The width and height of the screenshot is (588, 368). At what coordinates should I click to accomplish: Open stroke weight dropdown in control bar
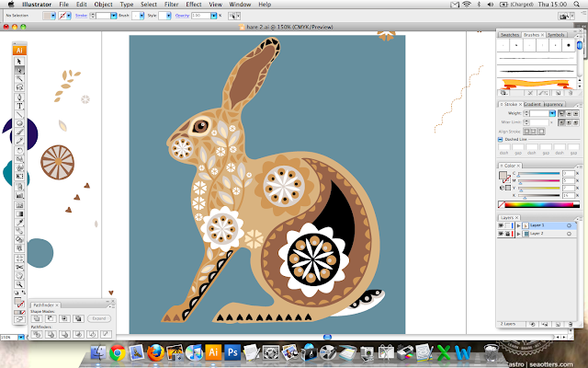pos(113,16)
